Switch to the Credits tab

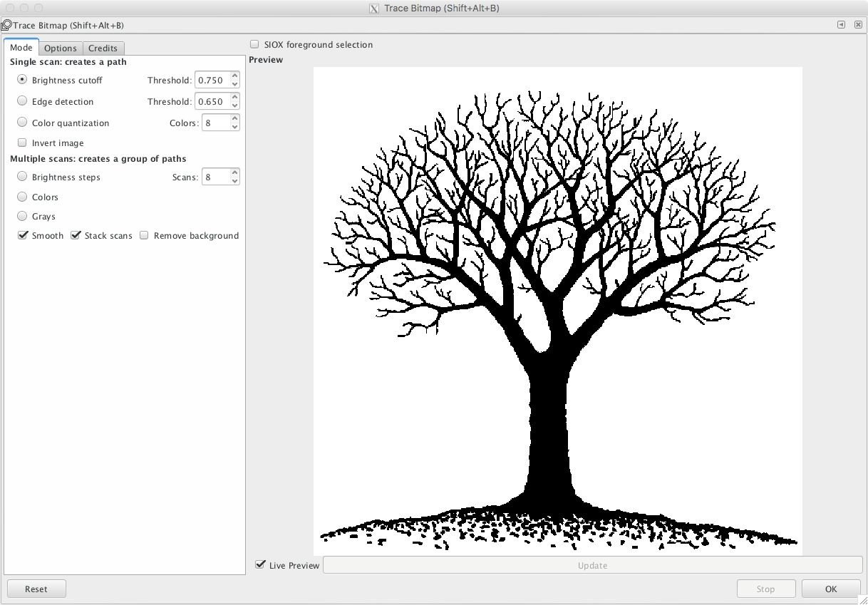103,48
